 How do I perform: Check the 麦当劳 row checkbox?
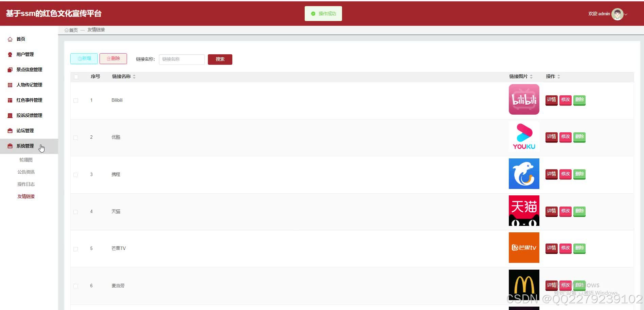click(x=76, y=286)
